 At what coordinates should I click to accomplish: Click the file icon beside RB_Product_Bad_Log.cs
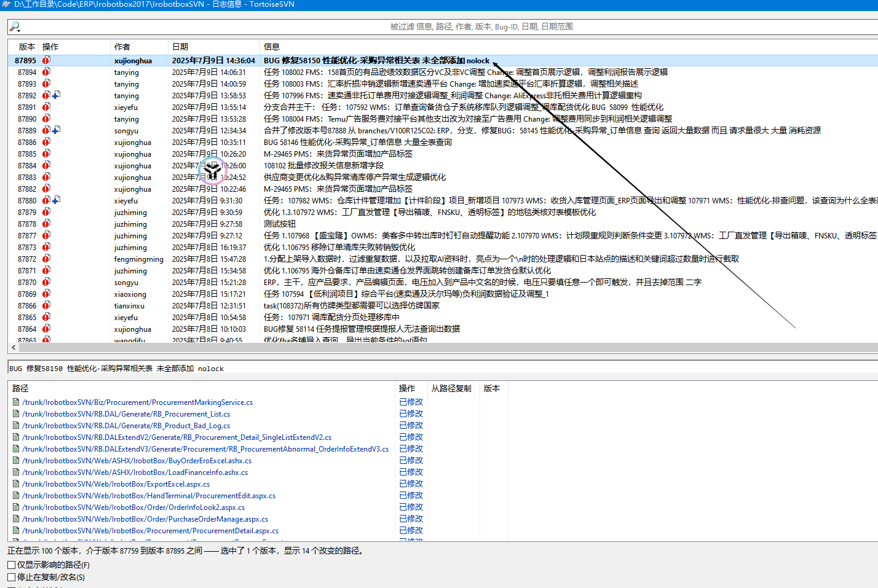(x=16, y=426)
